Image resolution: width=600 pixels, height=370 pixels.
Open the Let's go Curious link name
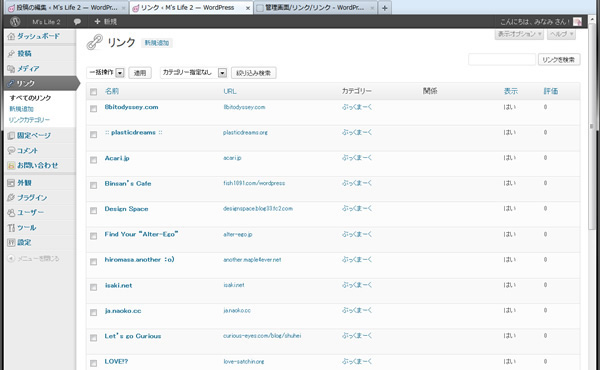click(x=133, y=336)
